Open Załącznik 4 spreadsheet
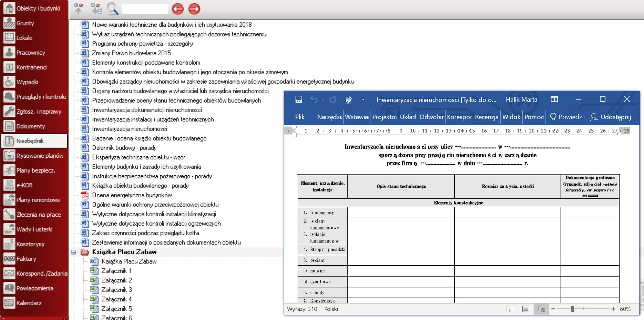The height and width of the screenshot is (320, 644). (116, 299)
